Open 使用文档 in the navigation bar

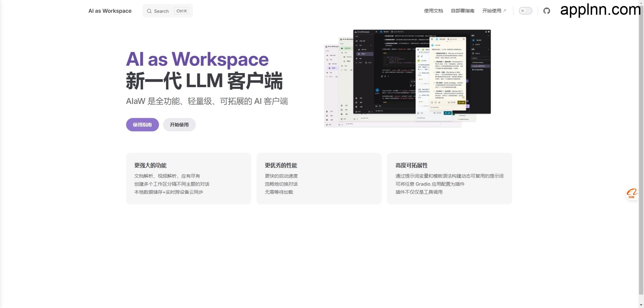(433, 11)
